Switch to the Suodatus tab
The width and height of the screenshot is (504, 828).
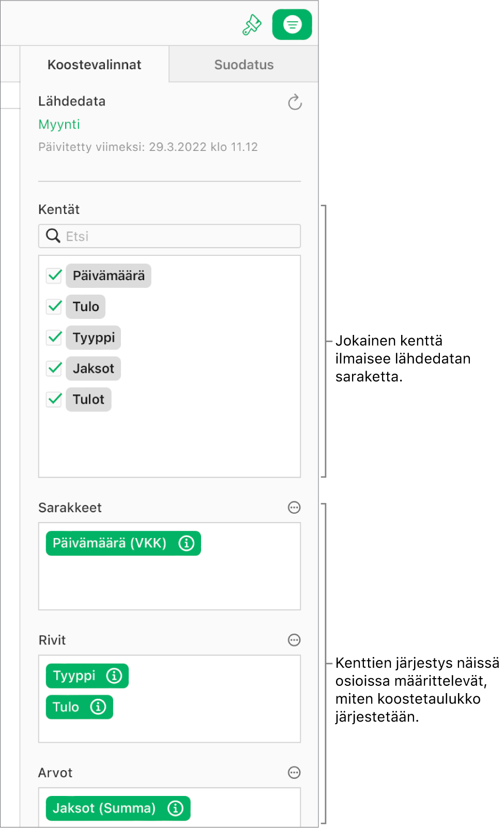pyautogui.click(x=243, y=65)
